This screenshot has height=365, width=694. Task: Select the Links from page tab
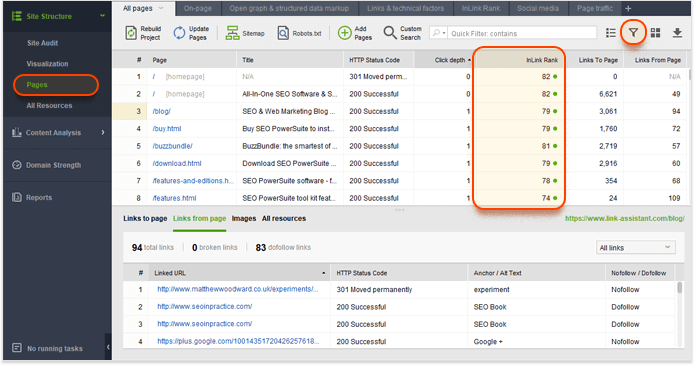coord(199,219)
